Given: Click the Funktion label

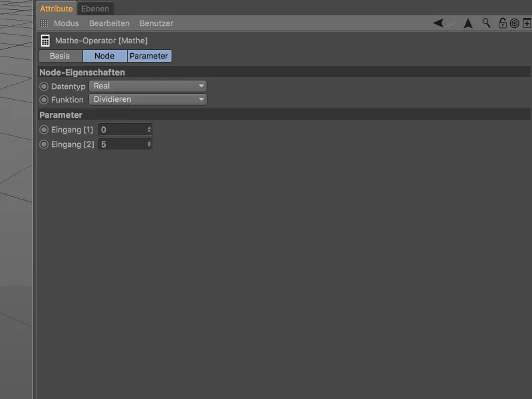Looking at the screenshot, I should tap(67, 100).
